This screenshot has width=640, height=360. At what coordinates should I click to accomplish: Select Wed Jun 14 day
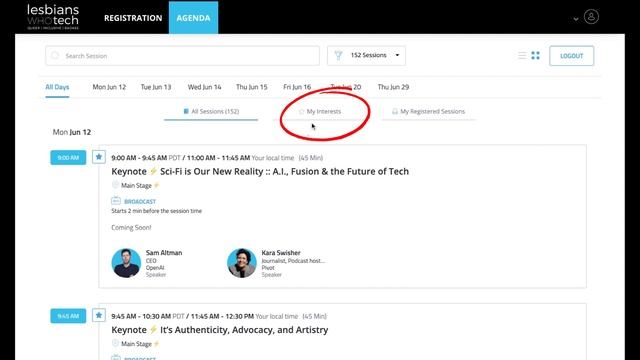coord(204,87)
